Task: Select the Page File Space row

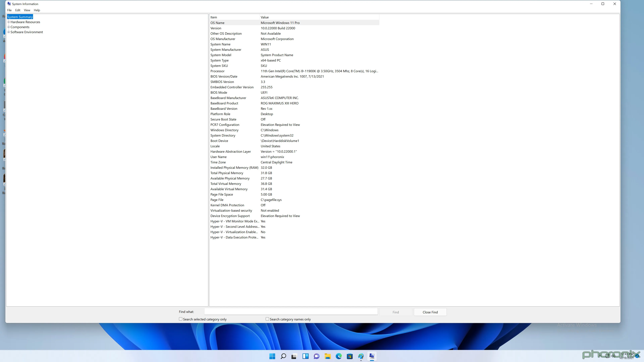Action: pyautogui.click(x=294, y=195)
